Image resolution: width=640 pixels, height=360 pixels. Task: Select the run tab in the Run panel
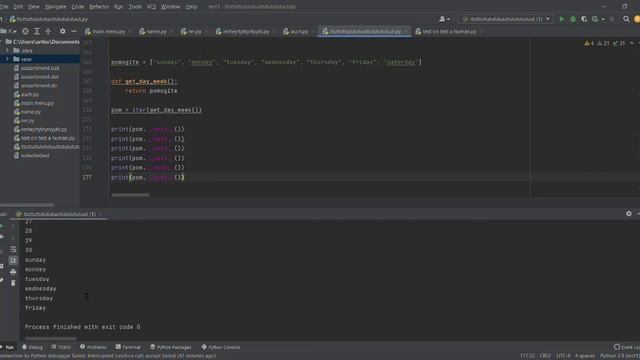pyautogui.click(x=59, y=214)
